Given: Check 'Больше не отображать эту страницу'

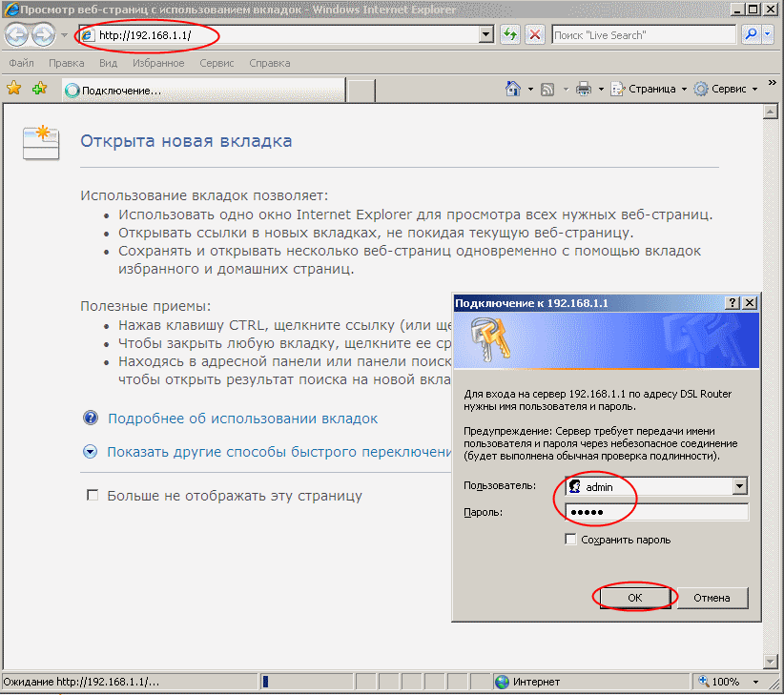Looking at the screenshot, I should point(93,496).
